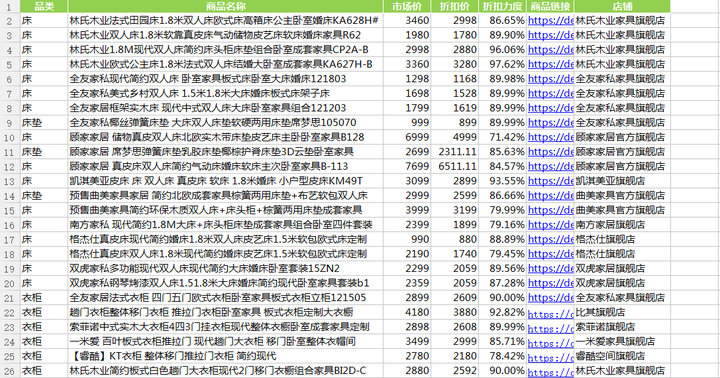Select market price cell 6999
Viewport: 720px width, 378px height.
(x=407, y=137)
